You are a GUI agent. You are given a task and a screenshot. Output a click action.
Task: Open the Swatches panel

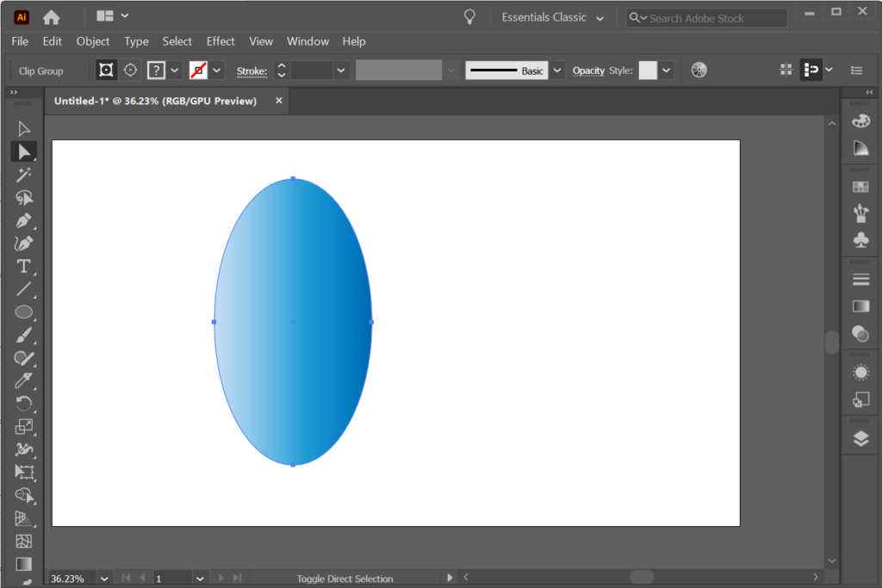[860, 185]
